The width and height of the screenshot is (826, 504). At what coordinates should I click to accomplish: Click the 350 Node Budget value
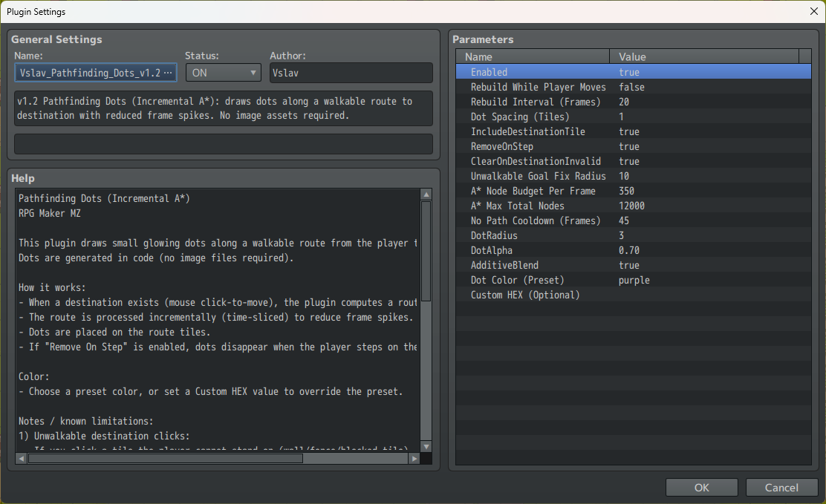tap(626, 191)
